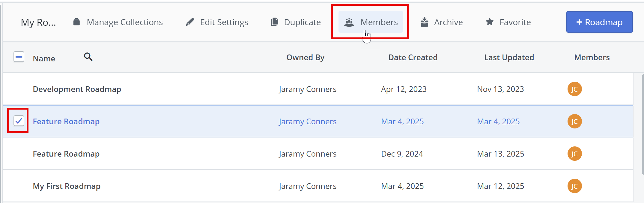This screenshot has width=644, height=203.
Task: Click the Favorite star icon
Action: 490,22
